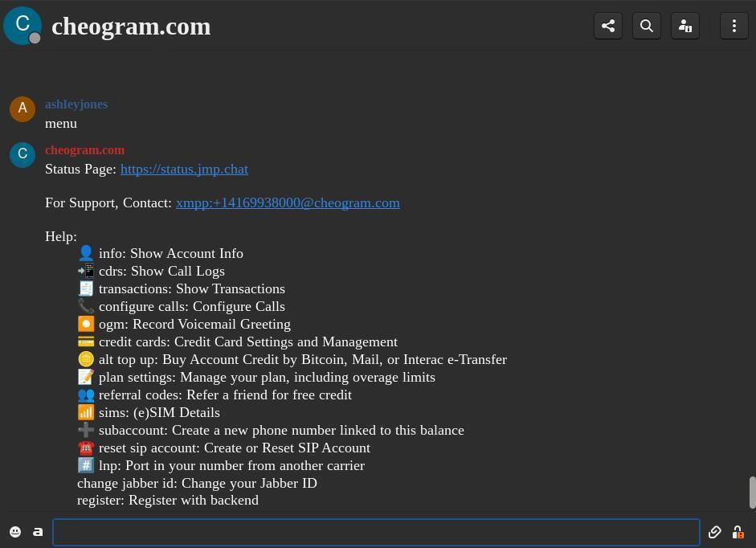Click the handset emoji beside configure calls
The height and width of the screenshot is (548, 756).
[86, 306]
